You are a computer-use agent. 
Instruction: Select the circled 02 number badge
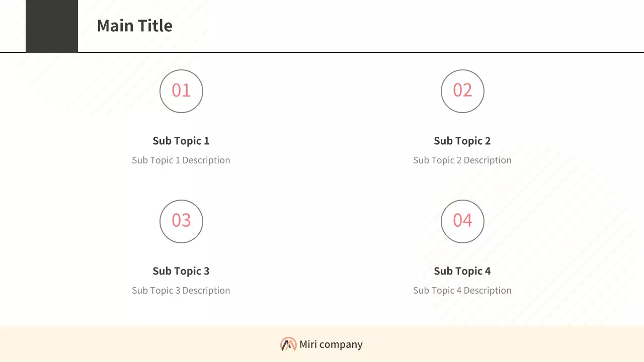tap(462, 91)
